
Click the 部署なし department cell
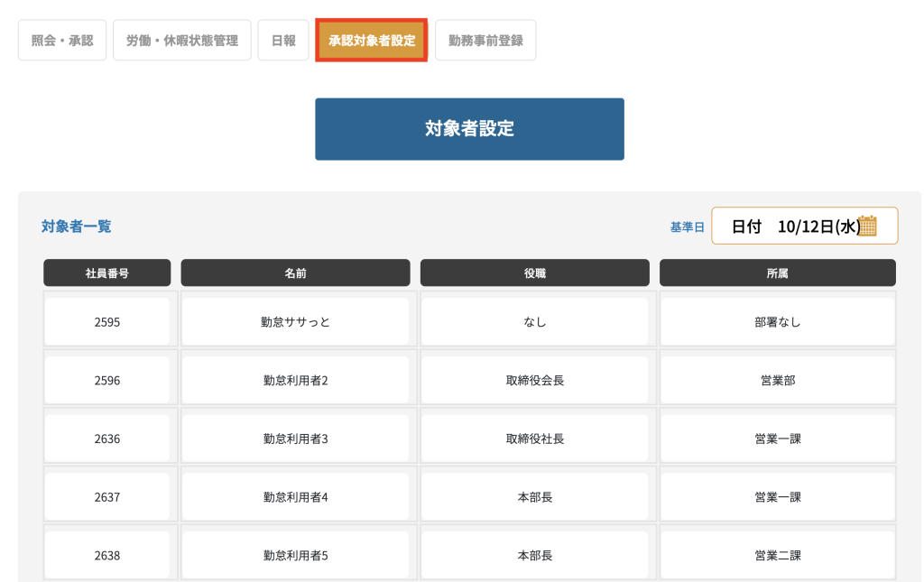(778, 321)
